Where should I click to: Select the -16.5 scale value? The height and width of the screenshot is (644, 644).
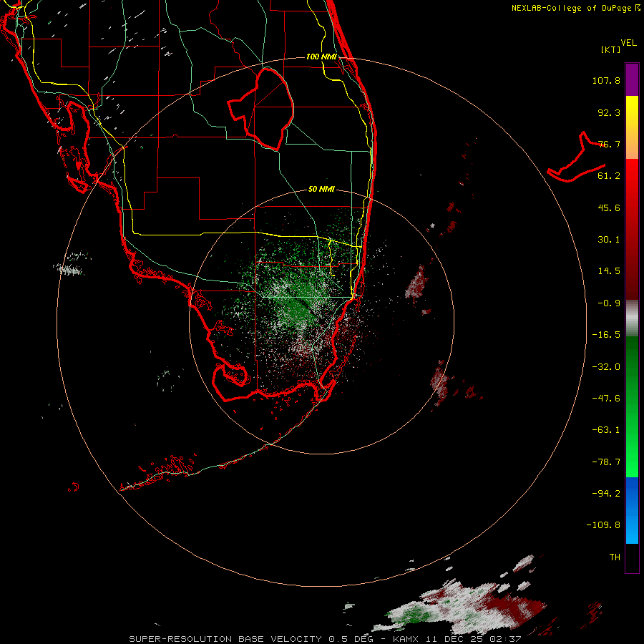point(606,335)
